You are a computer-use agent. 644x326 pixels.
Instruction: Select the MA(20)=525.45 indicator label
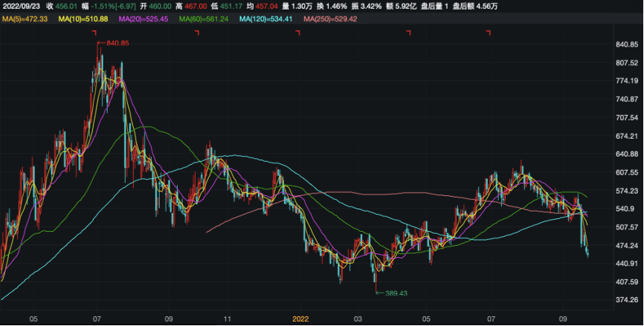tap(144, 19)
